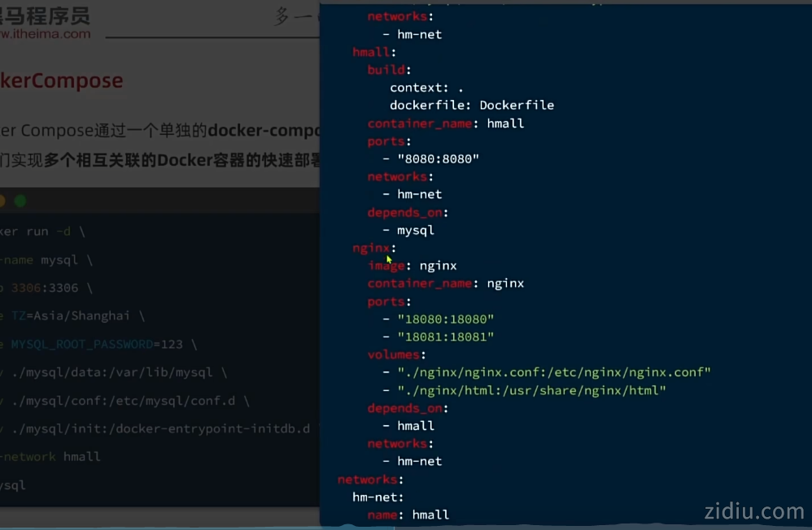
Task: Click the "18080:18080" port mapping
Action: (445, 319)
